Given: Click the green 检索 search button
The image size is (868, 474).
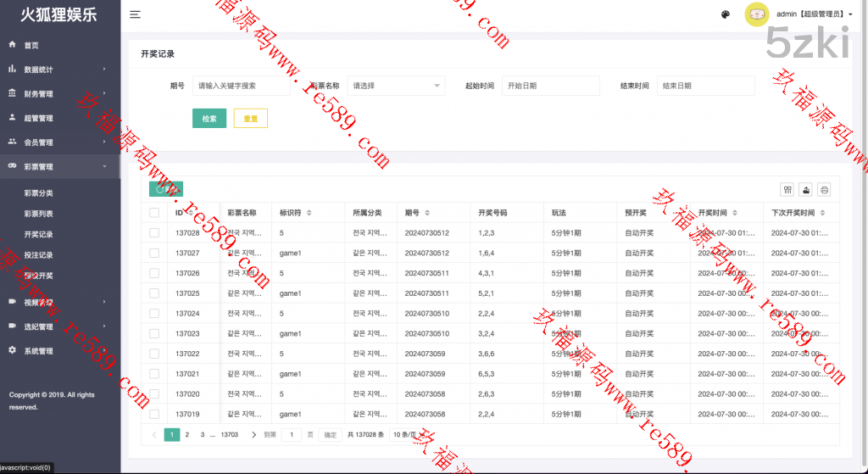Looking at the screenshot, I should (x=209, y=119).
